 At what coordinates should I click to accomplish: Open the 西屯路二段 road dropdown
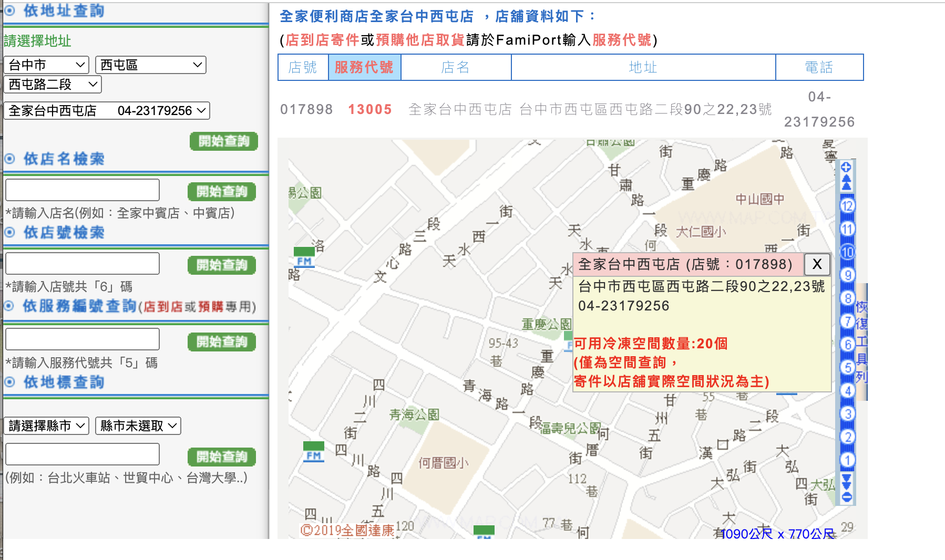click(x=53, y=84)
